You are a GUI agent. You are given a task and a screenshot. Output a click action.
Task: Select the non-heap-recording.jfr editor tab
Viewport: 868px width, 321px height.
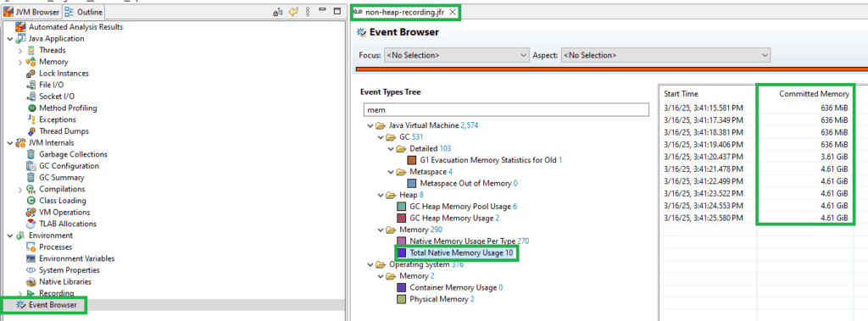coord(404,12)
